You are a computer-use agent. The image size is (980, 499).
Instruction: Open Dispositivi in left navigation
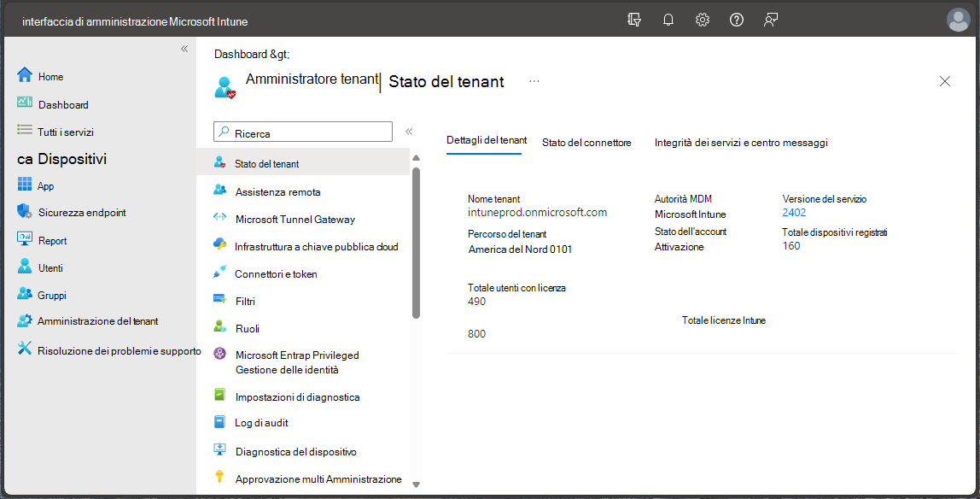(73, 159)
